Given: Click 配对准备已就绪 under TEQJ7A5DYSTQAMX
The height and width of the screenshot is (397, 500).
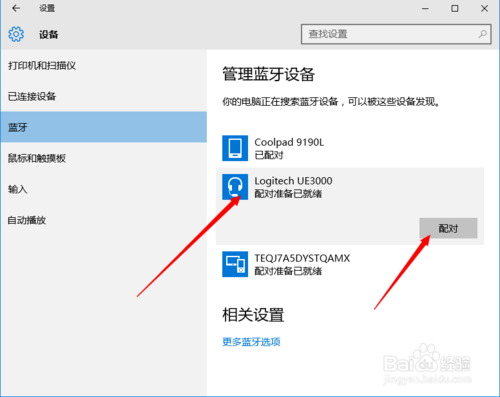Looking at the screenshot, I should click(288, 271).
